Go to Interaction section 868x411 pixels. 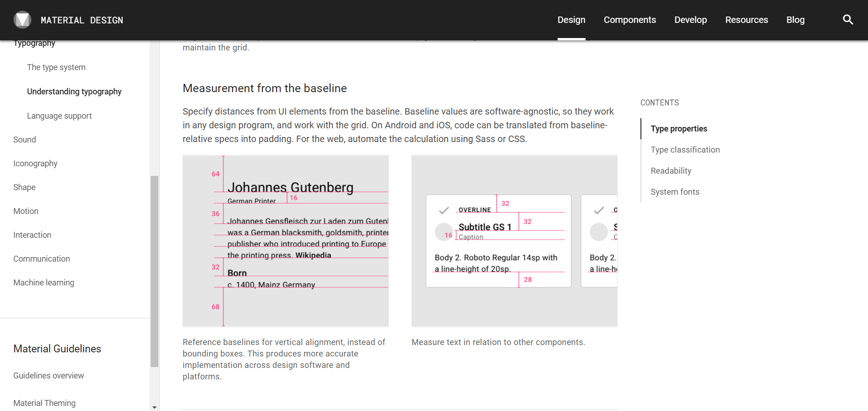tap(32, 235)
